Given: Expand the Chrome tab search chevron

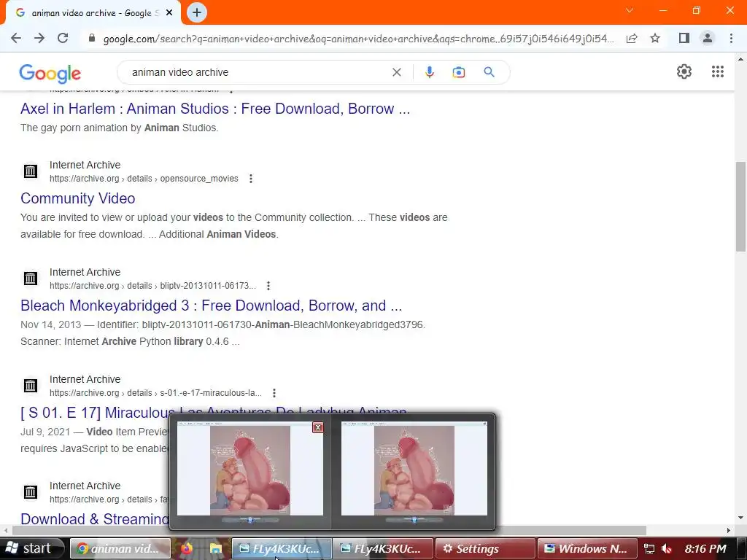Looking at the screenshot, I should coord(630,10).
